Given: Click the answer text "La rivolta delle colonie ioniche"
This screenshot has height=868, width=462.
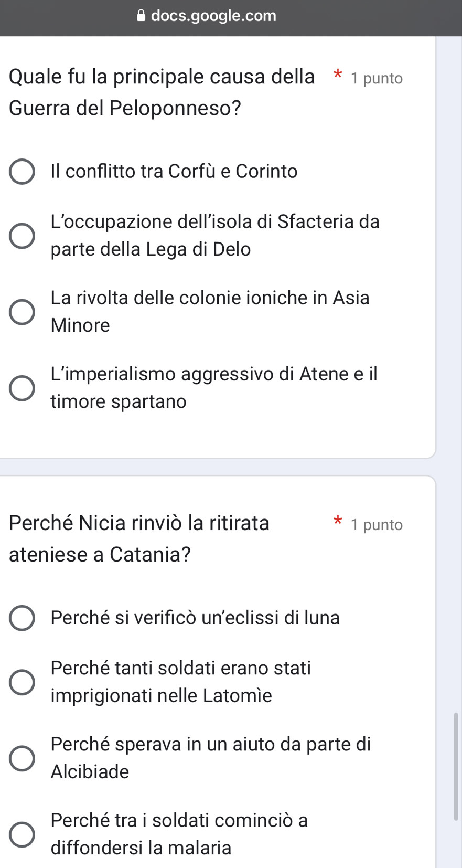Looking at the screenshot, I should [x=210, y=298].
